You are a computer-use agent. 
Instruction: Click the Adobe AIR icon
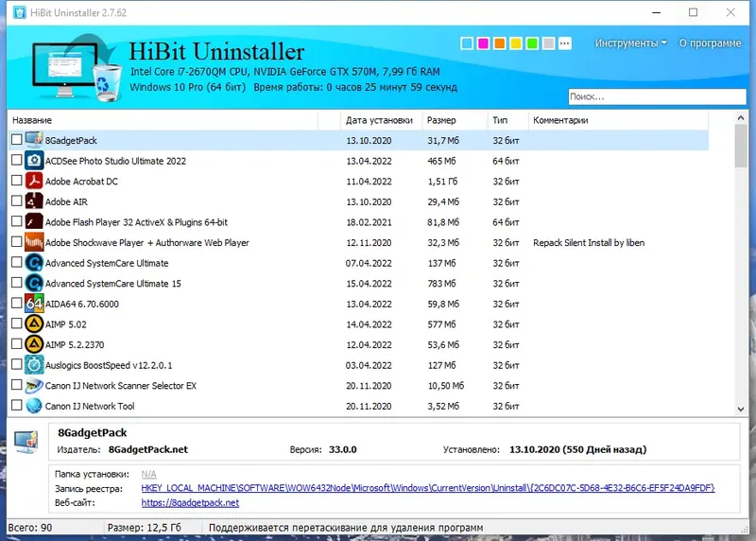(34, 201)
